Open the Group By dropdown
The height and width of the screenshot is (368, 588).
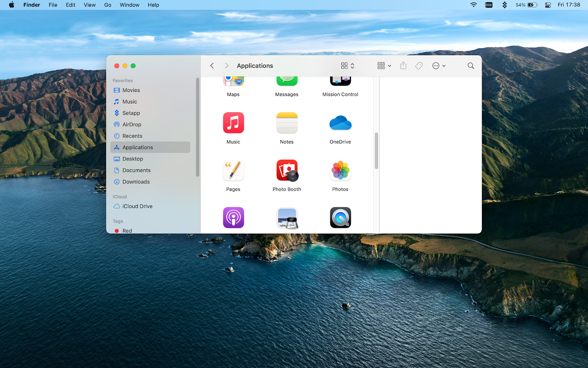(x=384, y=66)
